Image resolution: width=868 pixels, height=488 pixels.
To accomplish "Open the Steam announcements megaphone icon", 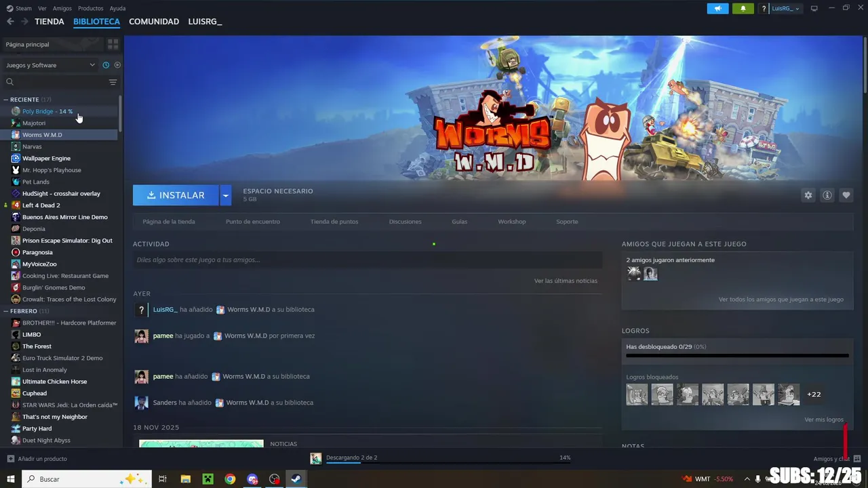I will (717, 8).
